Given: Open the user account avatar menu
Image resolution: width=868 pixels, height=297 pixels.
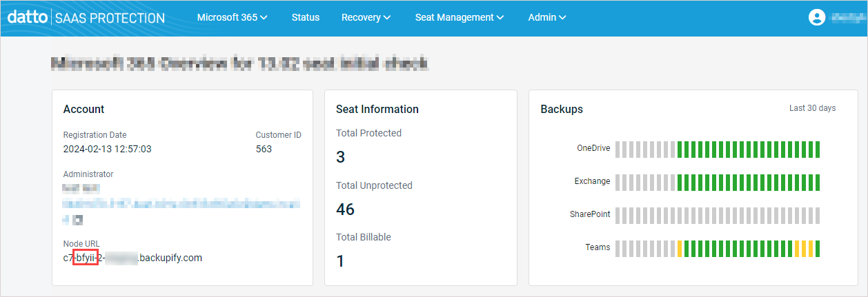Looking at the screenshot, I should point(817,18).
